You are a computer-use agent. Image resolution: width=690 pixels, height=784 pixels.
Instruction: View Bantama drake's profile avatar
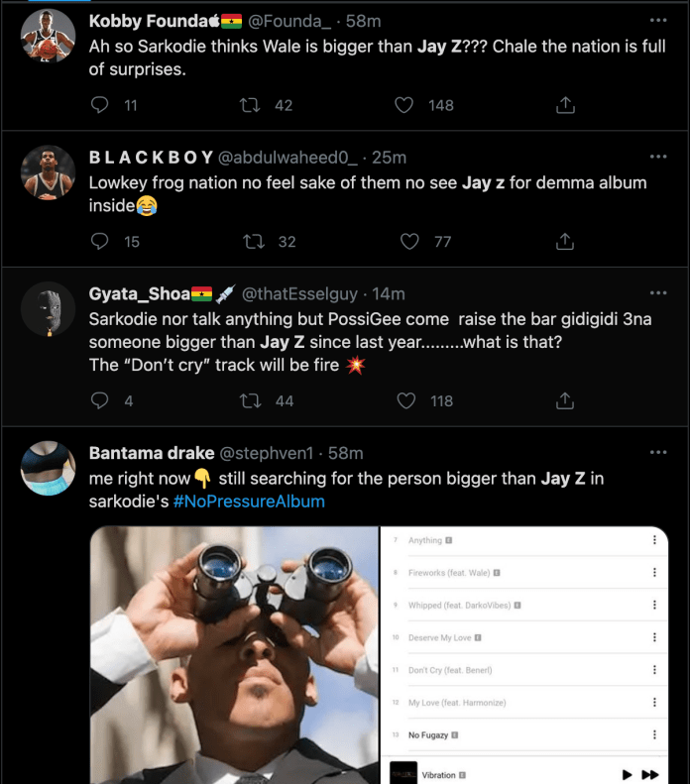48,468
